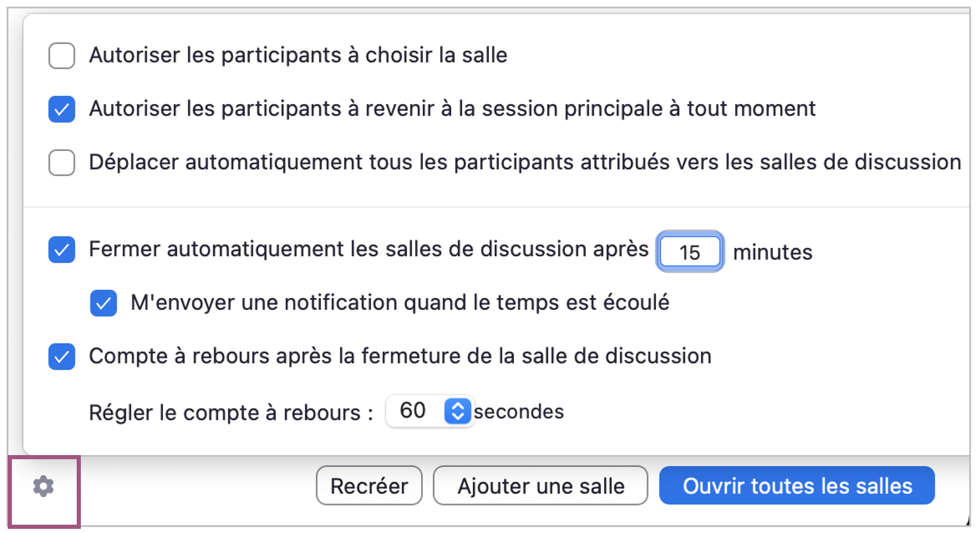Launch rooms with Ouvrir toutes les salles

[797, 486]
